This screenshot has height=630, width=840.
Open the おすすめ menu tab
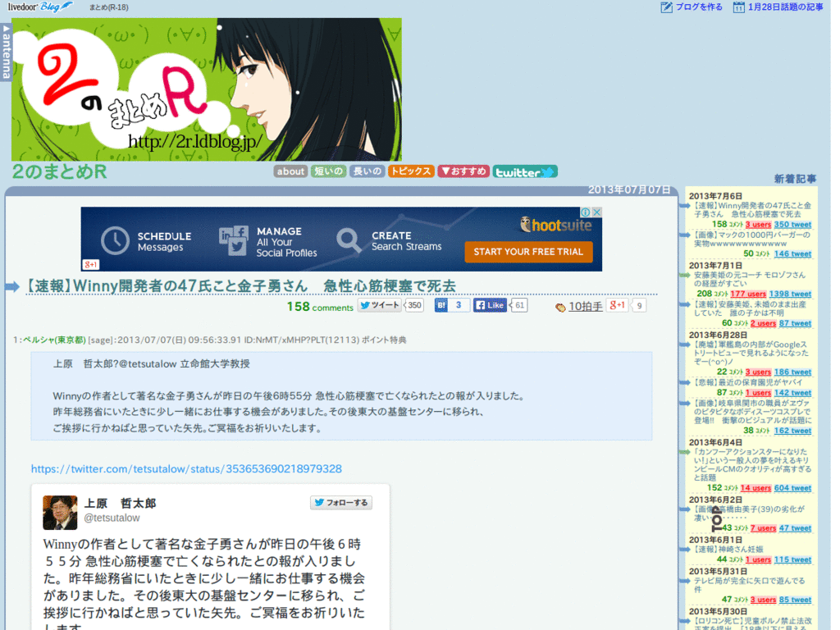point(463,171)
